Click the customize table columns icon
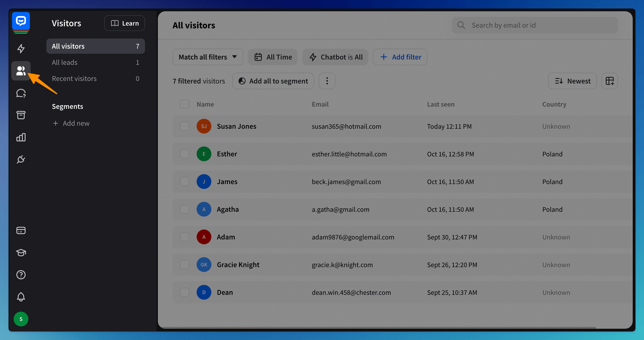 click(609, 81)
